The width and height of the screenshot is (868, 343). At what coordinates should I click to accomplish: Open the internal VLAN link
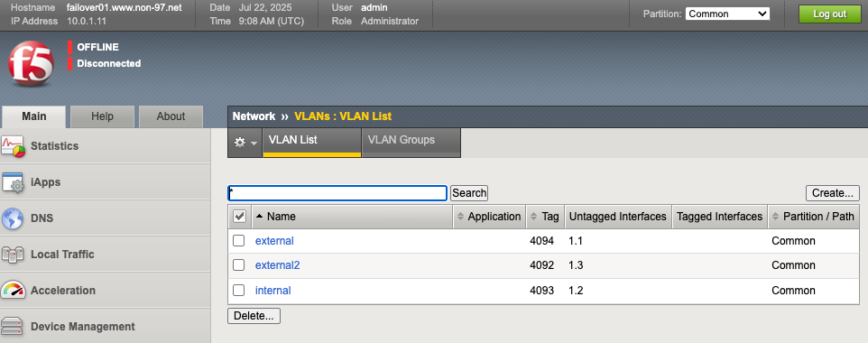tap(272, 291)
